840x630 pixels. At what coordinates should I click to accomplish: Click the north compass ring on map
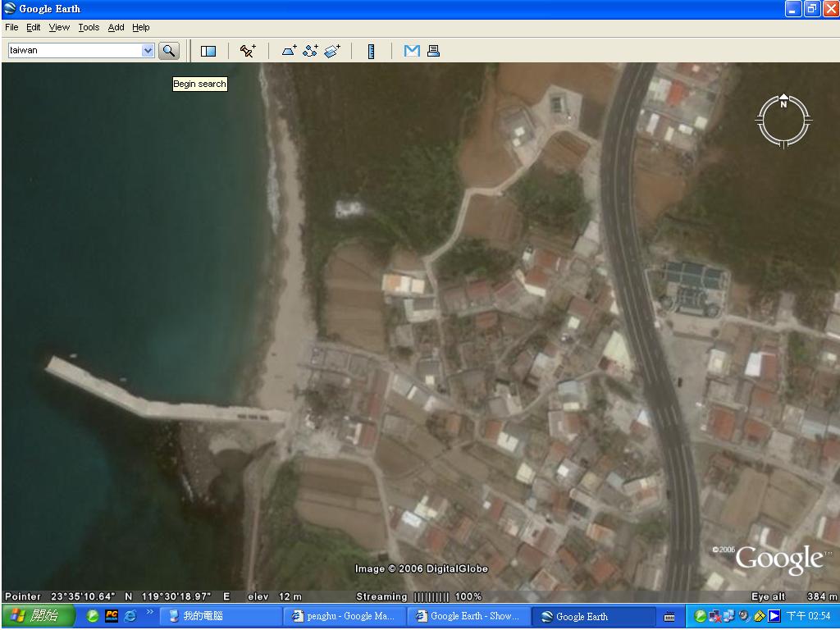tap(783, 121)
